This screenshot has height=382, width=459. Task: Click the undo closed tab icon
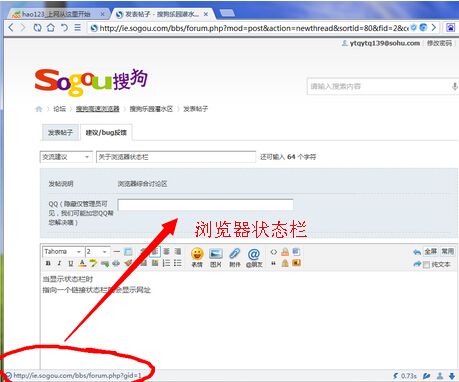click(x=64, y=27)
